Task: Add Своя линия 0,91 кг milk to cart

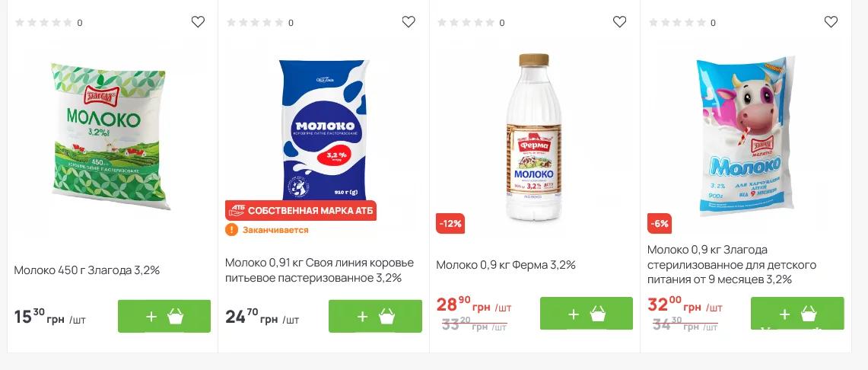Action: pyautogui.click(x=375, y=316)
